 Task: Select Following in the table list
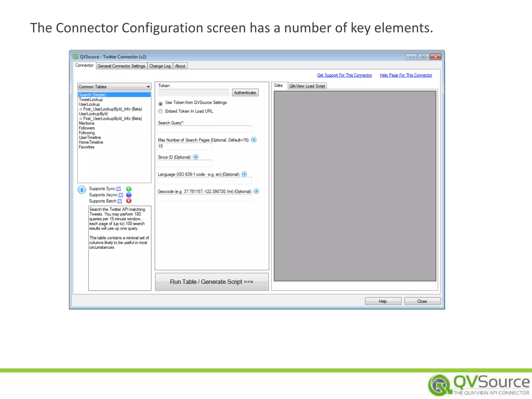[114, 133]
